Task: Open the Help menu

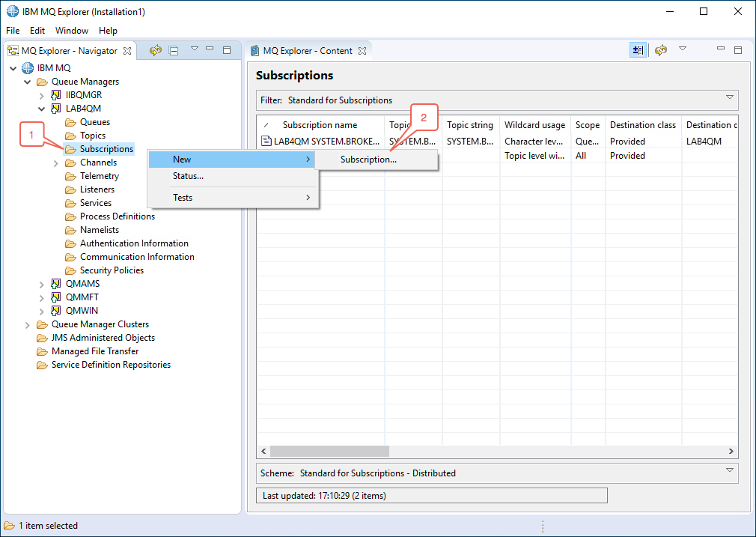Action: 108,31
